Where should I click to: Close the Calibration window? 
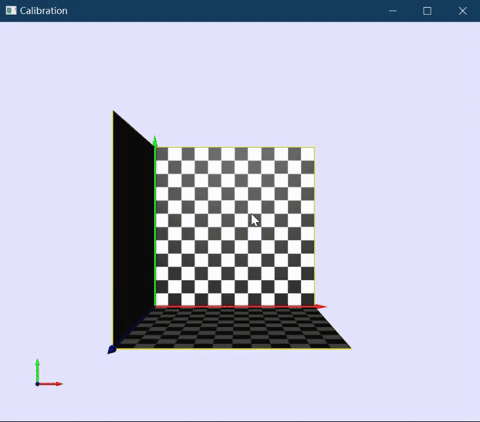point(462,11)
